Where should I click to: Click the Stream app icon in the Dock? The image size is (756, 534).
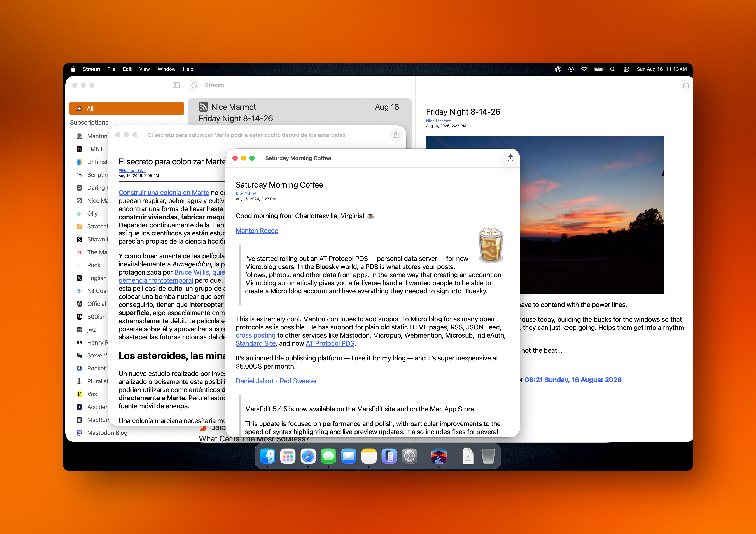click(439, 456)
